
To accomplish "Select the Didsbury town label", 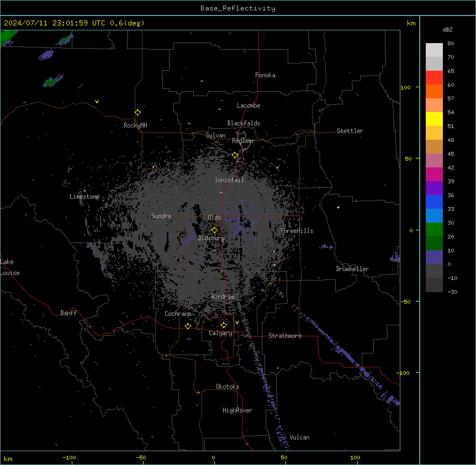I will [x=211, y=238].
